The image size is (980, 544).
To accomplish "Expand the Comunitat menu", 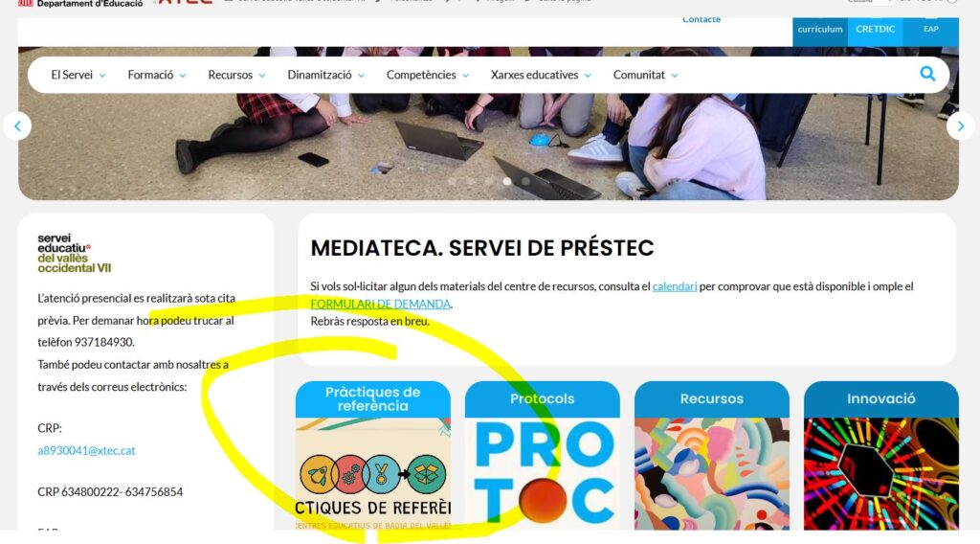I will [645, 75].
